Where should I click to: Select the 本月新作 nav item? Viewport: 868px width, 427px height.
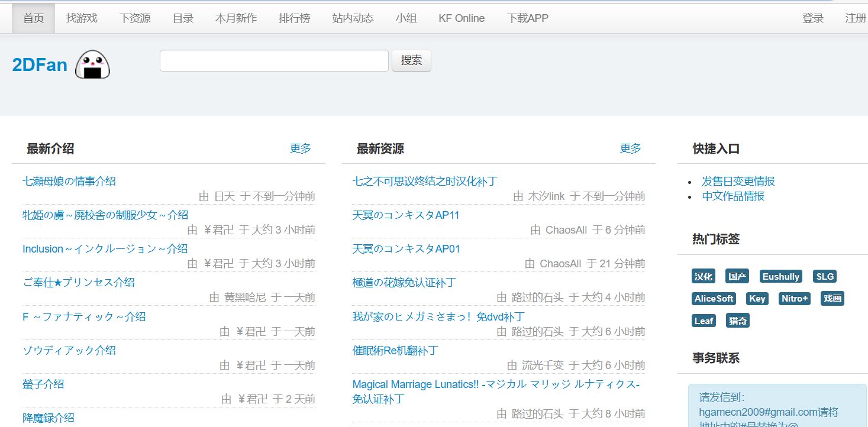click(x=236, y=18)
